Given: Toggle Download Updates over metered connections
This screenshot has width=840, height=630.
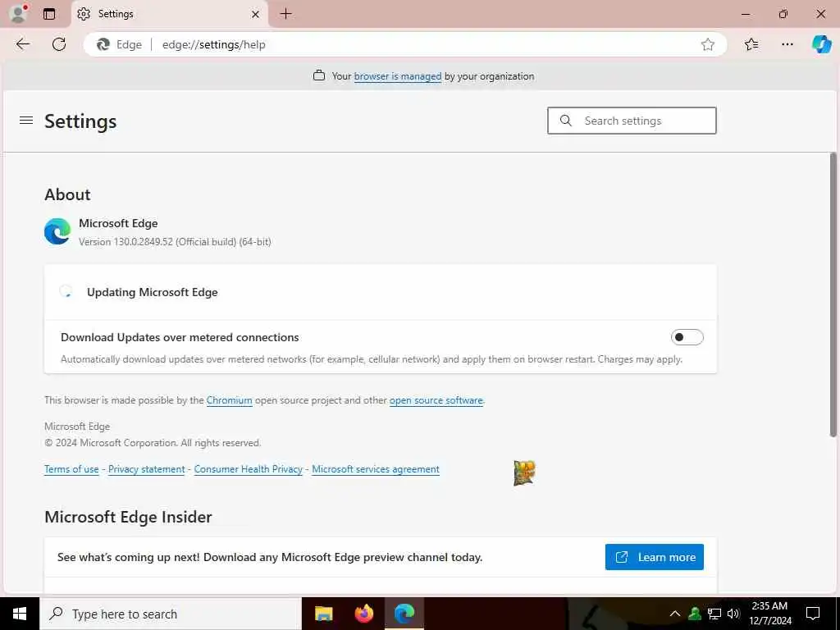Looking at the screenshot, I should [x=687, y=337].
